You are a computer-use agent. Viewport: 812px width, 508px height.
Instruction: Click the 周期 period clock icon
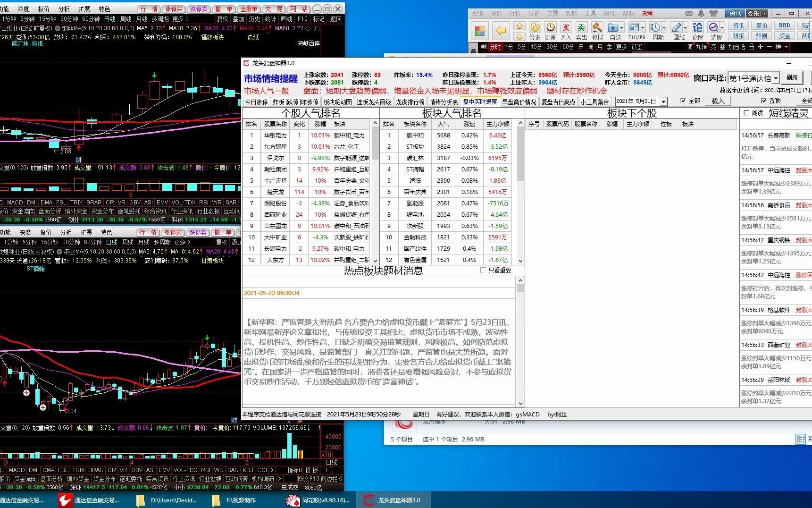pos(655,28)
